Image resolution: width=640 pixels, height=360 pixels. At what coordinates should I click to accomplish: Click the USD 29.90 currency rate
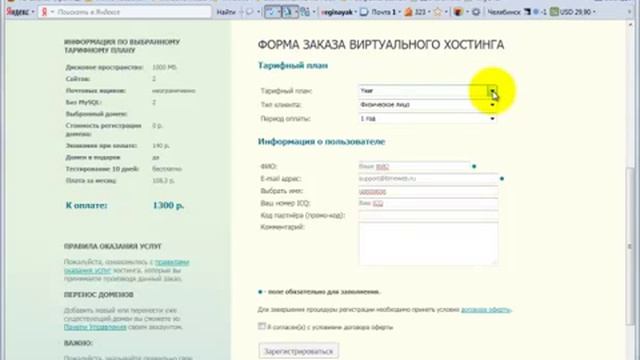[x=573, y=12]
